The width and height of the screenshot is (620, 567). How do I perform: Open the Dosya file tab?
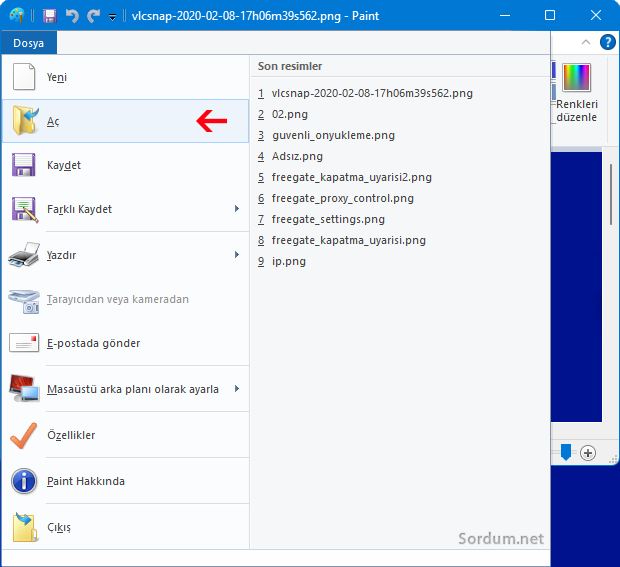click(x=28, y=43)
